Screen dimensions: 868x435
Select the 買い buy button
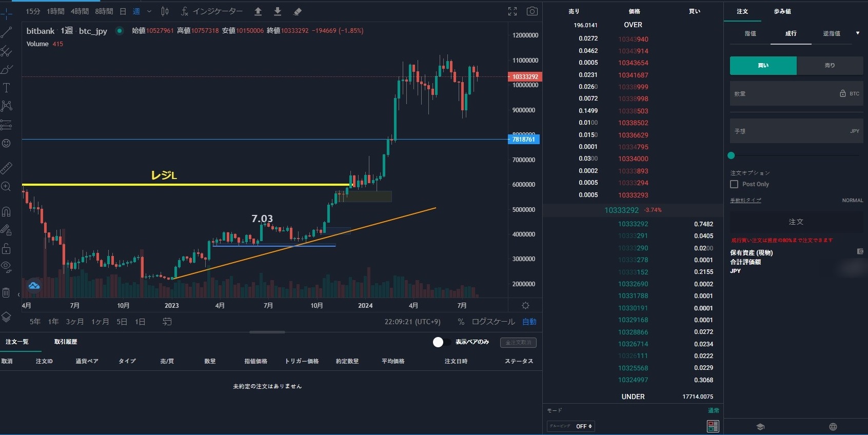click(x=763, y=66)
